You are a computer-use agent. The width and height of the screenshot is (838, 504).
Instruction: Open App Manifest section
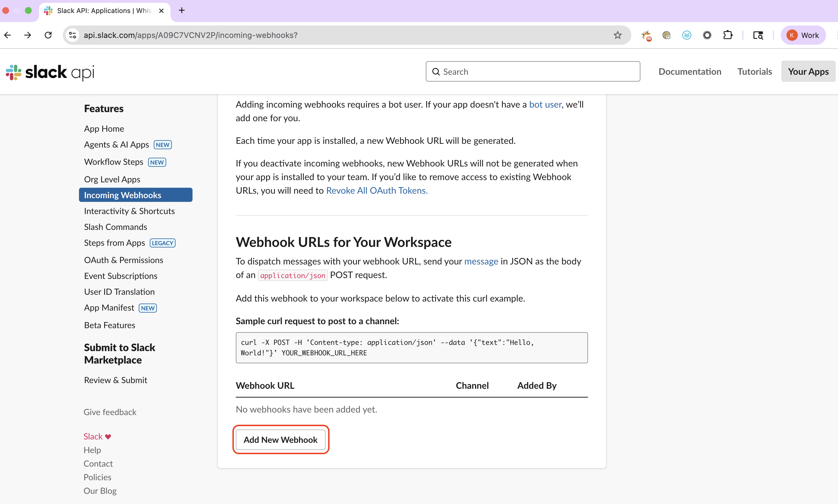109,308
